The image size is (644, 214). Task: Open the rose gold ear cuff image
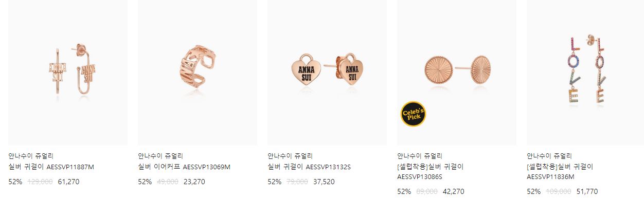tap(198, 73)
